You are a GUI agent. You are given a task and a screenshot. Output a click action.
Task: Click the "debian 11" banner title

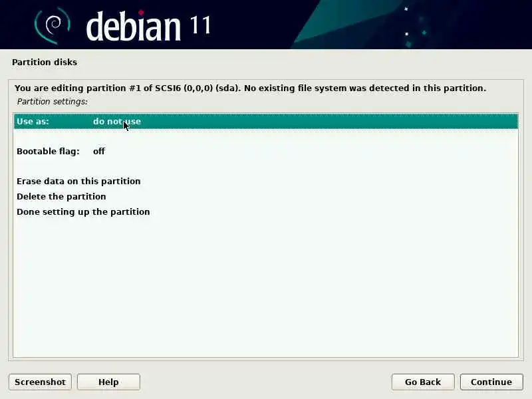pos(148,25)
